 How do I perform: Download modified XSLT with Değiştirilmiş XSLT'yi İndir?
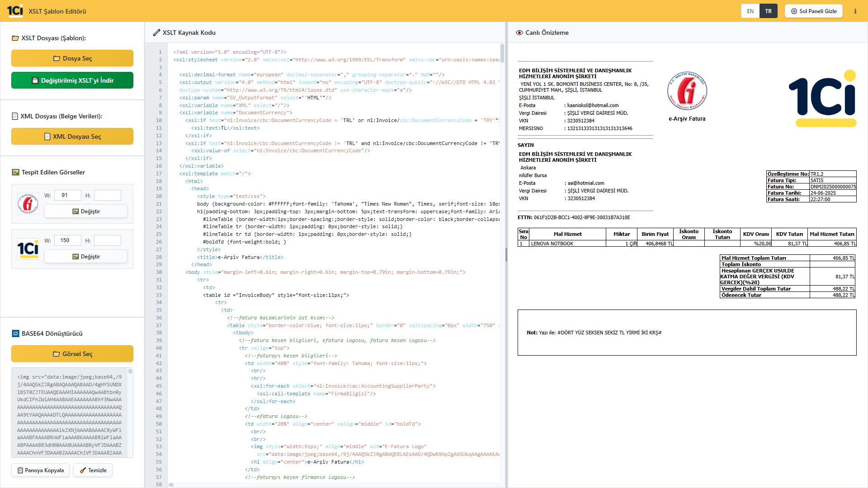pyautogui.click(x=72, y=80)
